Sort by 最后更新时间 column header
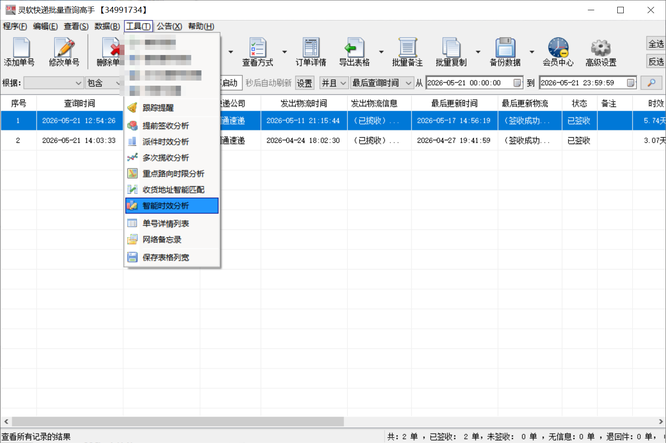Image resolution: width=666 pixels, height=443 pixels. tap(454, 103)
